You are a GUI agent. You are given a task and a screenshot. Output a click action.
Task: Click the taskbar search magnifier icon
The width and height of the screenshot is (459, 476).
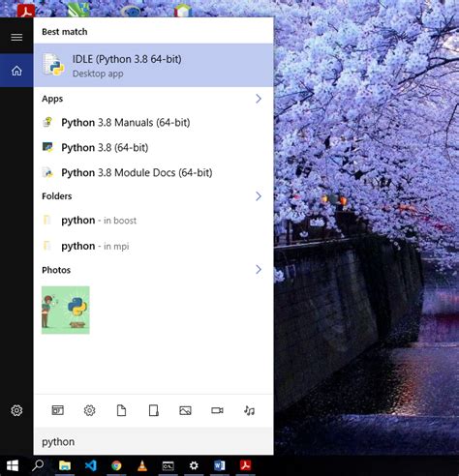38,465
